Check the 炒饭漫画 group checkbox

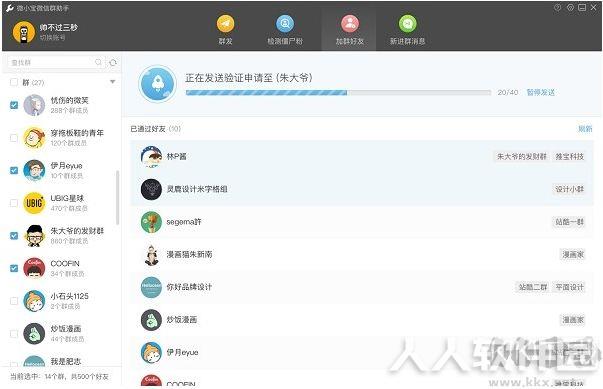14,334
